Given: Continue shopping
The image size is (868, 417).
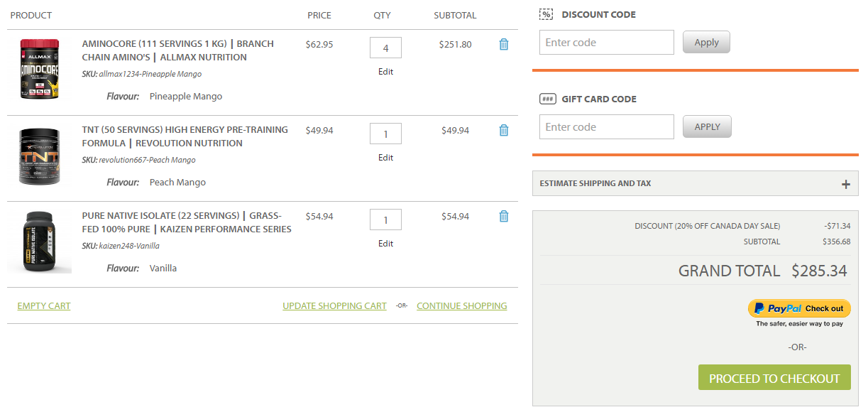Looking at the screenshot, I should (461, 306).
